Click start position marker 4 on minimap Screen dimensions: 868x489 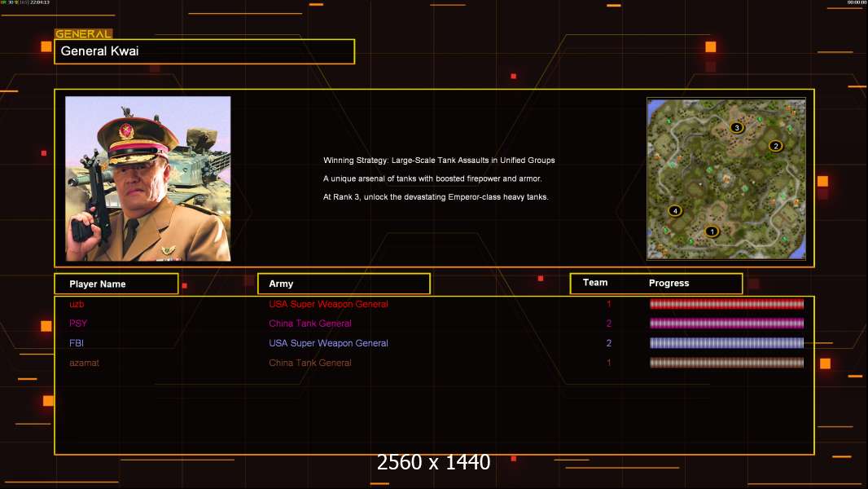click(675, 210)
